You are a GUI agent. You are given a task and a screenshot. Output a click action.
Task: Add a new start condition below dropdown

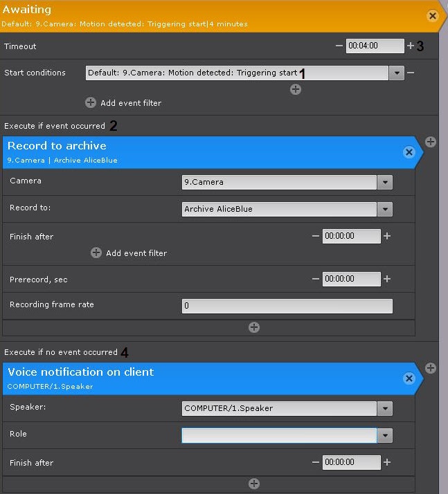point(296,89)
